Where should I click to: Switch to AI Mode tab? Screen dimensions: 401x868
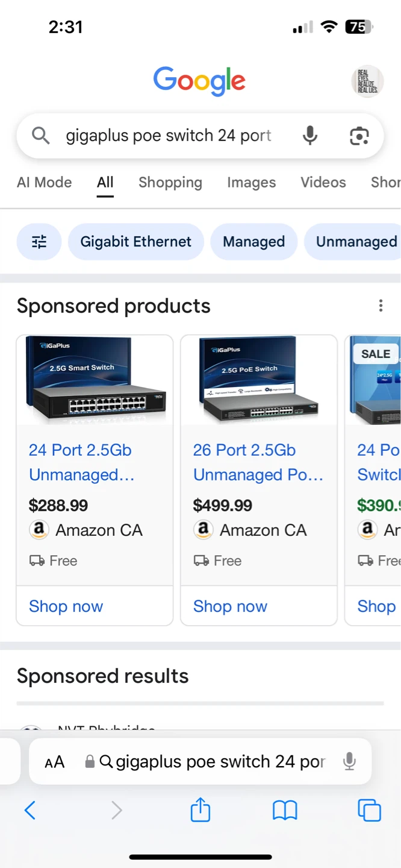(x=45, y=182)
